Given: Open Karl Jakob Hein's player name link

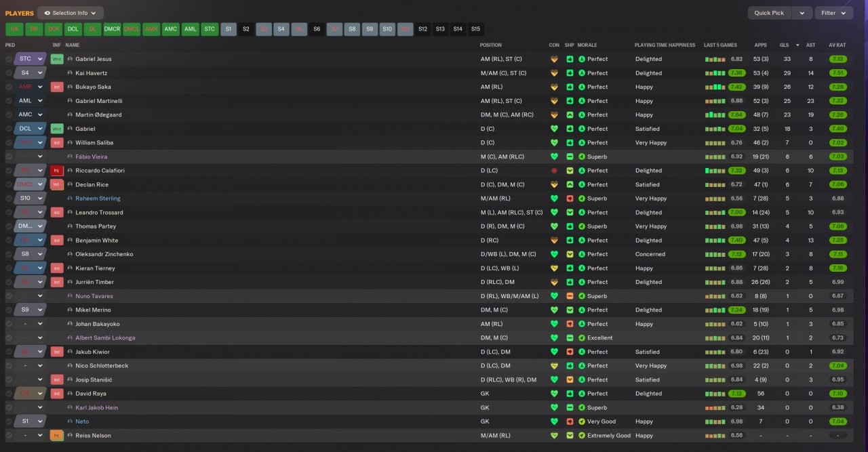Looking at the screenshot, I should (x=96, y=408).
